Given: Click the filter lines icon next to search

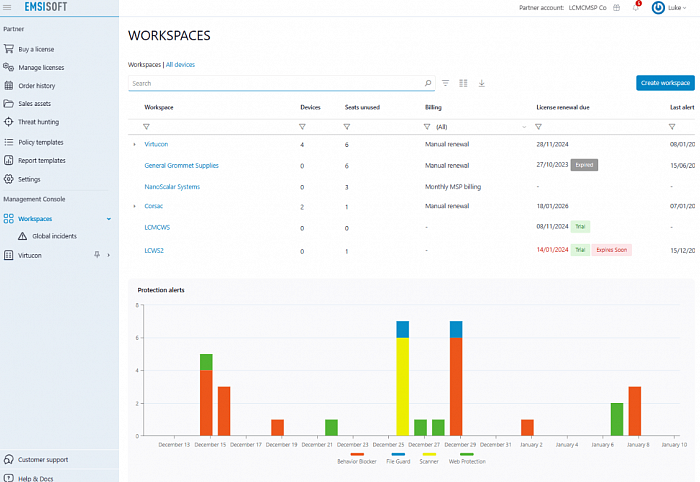Looking at the screenshot, I should (446, 83).
